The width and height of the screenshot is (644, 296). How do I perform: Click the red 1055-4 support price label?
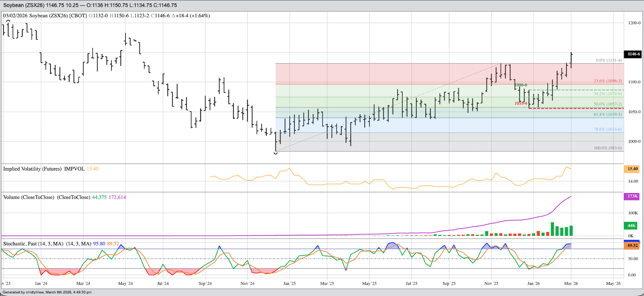pos(521,103)
